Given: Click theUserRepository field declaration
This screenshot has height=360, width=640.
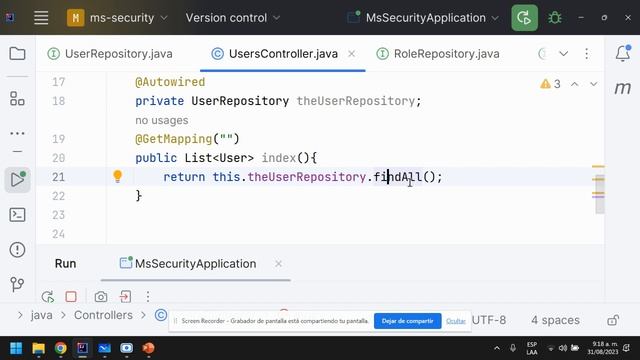Looking at the screenshot, I should click(356, 101).
